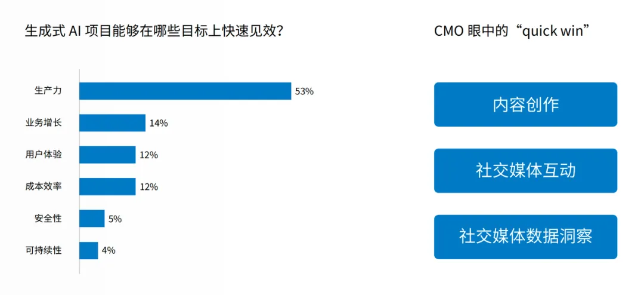Click the 业务增长 axis label
The height and width of the screenshot is (295, 644).
(x=44, y=123)
